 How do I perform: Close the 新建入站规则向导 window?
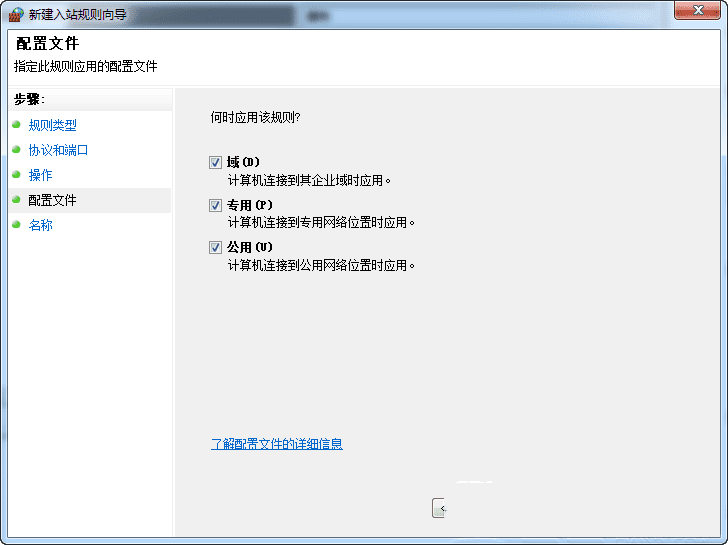pos(697,10)
